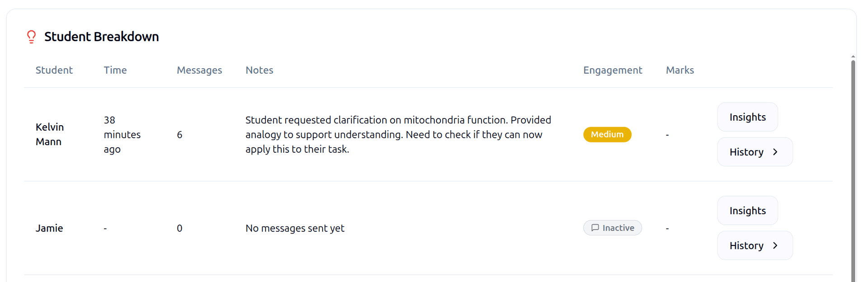Click the chevron arrow on Kelvin's History button
Image resolution: width=868 pixels, height=282 pixels.
tap(775, 152)
